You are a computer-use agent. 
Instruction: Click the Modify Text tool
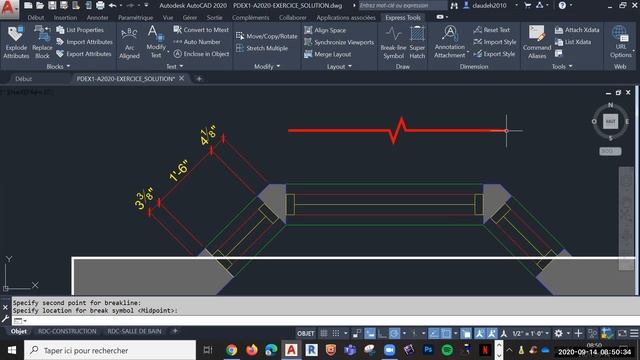[156, 42]
